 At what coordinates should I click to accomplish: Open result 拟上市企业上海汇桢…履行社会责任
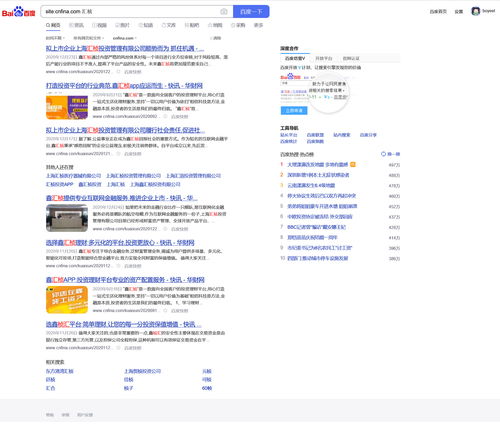tap(125, 130)
